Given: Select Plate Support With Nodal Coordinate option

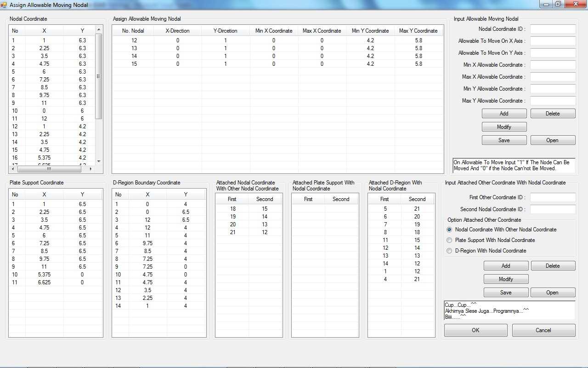Looking at the screenshot, I should [x=450, y=240].
